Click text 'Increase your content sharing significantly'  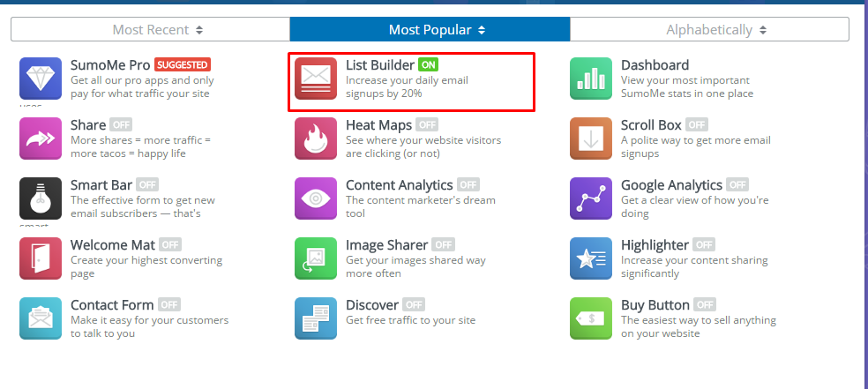coord(694,266)
